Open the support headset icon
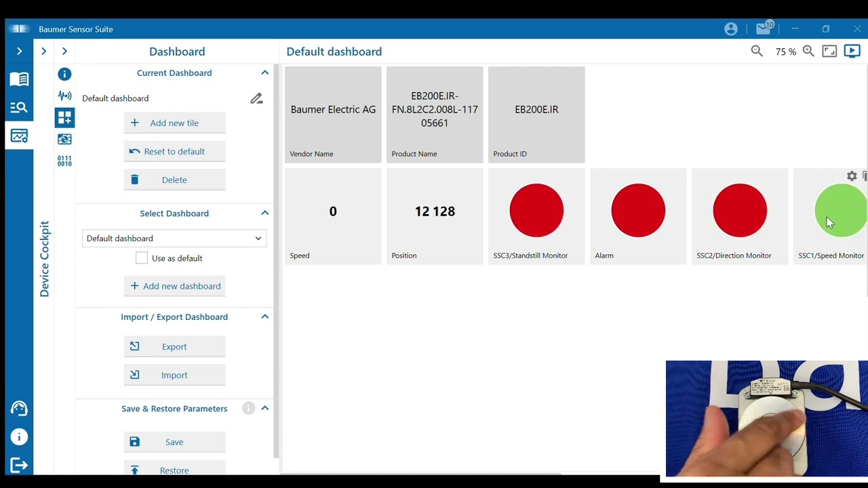Viewport: 868px width, 488px height. tap(19, 409)
